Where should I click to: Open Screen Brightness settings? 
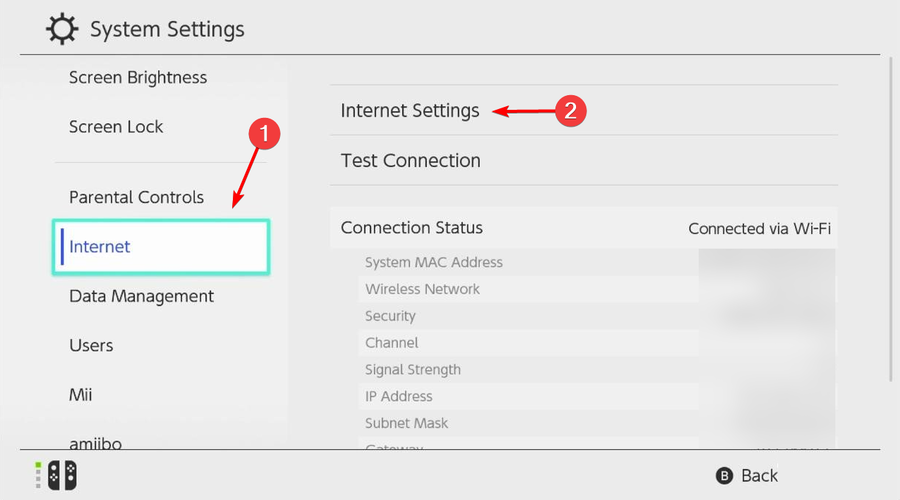[138, 78]
